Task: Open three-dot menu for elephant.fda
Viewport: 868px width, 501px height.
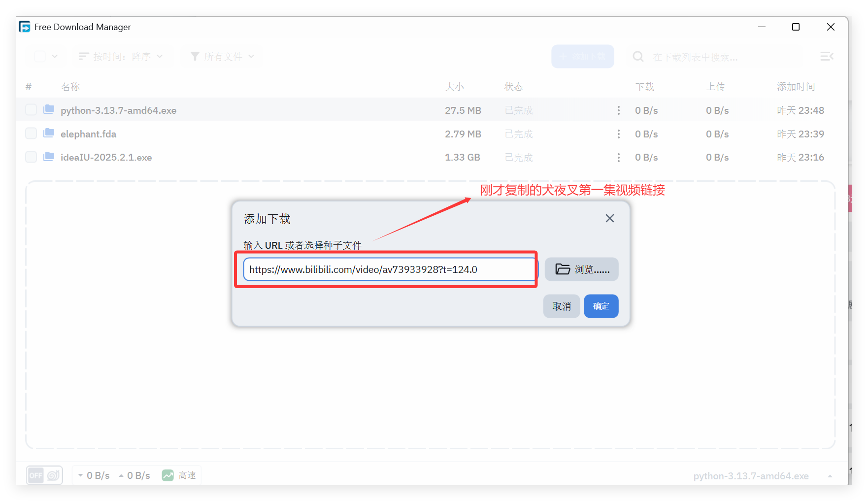Action: pyautogui.click(x=619, y=134)
